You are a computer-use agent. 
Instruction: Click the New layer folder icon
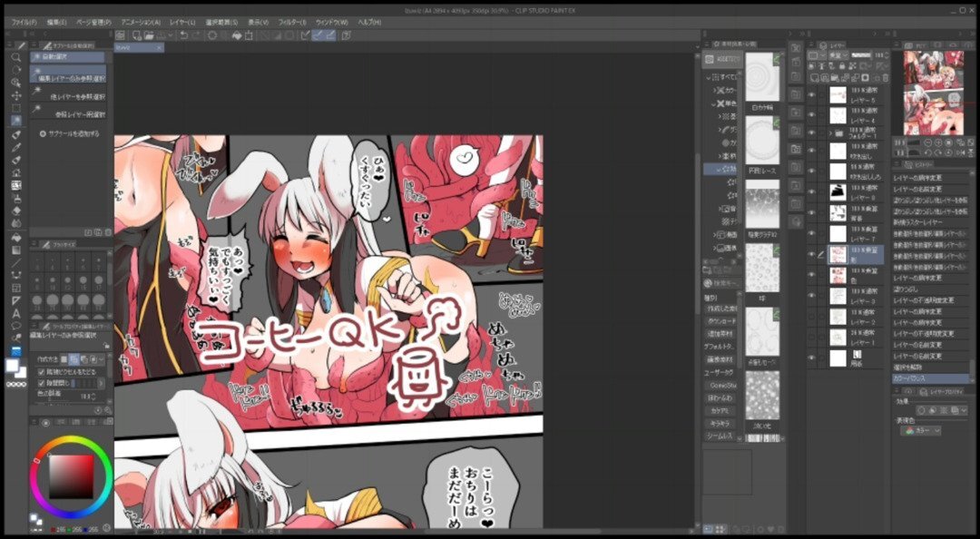835,78
